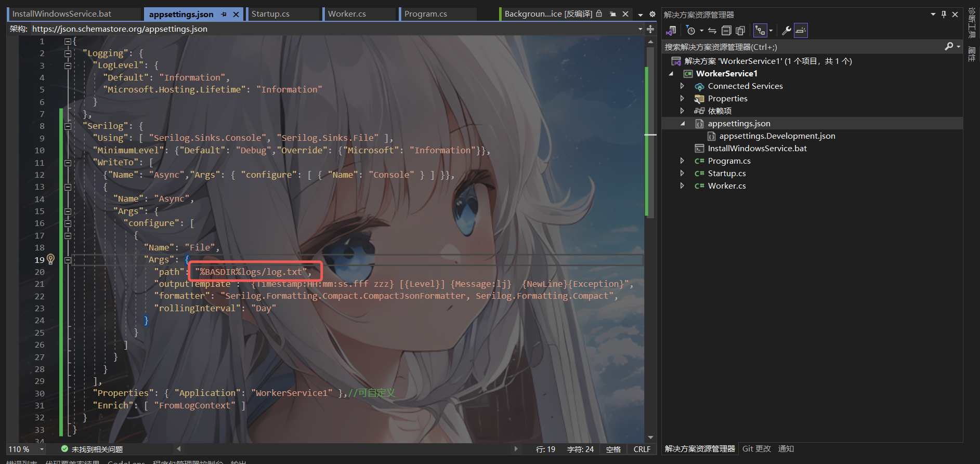Click the 空格 spaces indent indicator
980x464 pixels.
613,449
